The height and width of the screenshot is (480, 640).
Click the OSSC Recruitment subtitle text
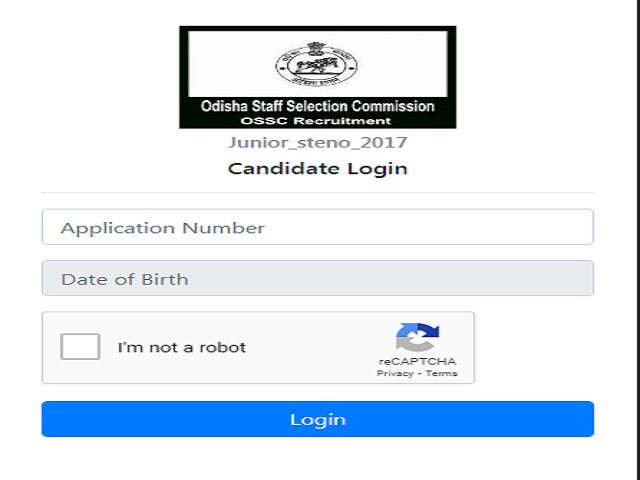(x=316, y=121)
